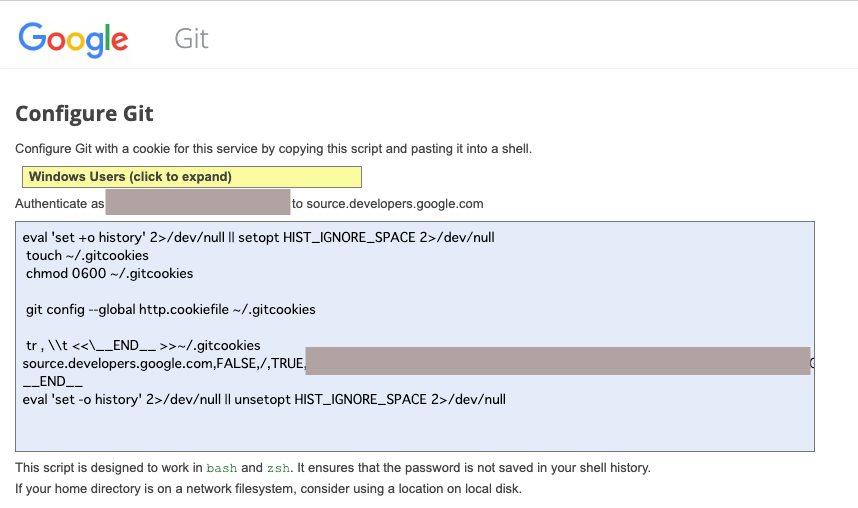Click the Configure Git heading
The image size is (858, 508).
tap(84, 113)
